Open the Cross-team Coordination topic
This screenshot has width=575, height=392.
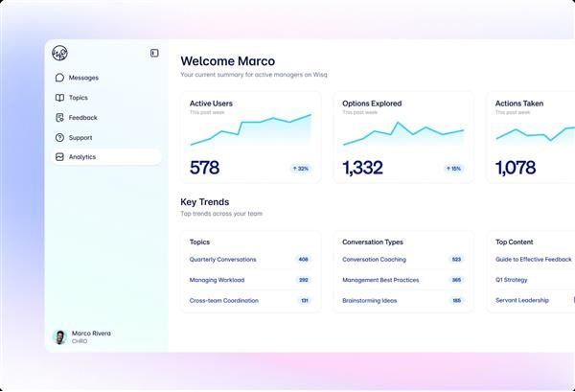224,301
